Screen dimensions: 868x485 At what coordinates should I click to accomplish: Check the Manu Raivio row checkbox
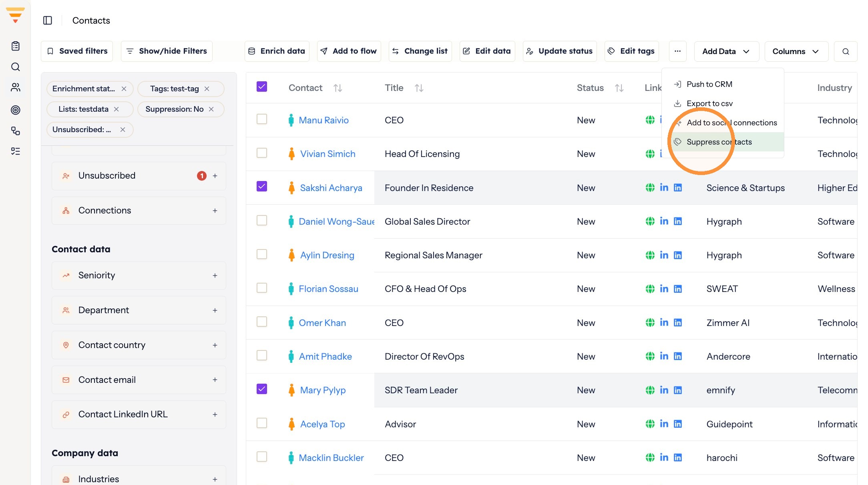point(262,119)
